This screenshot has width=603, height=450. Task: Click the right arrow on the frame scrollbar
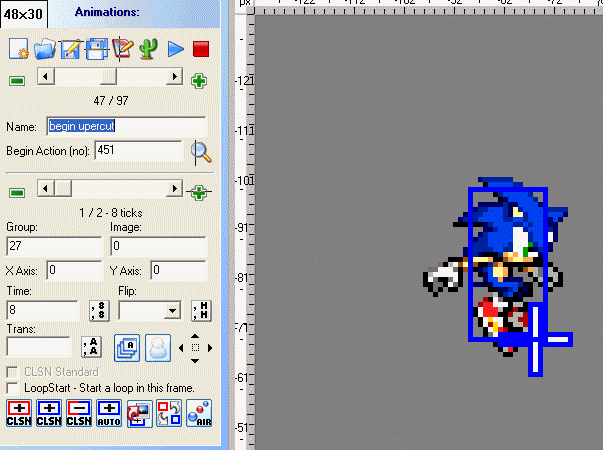(x=175, y=189)
